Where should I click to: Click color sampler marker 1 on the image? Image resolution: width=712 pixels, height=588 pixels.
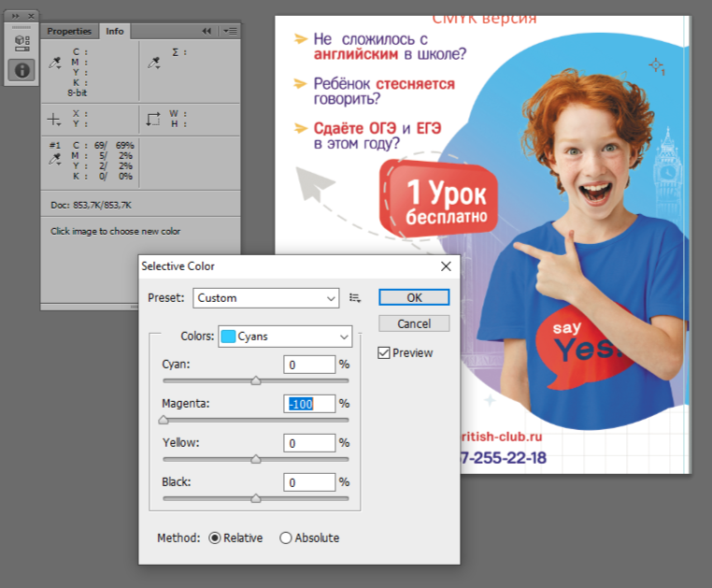click(x=656, y=65)
